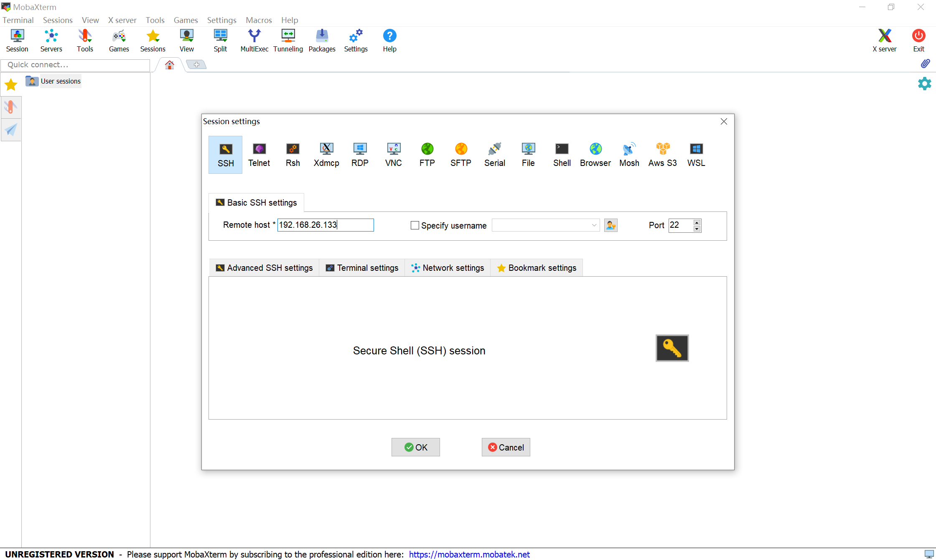
Task: Select the sidebar star sessions tab
Action: tap(11, 85)
